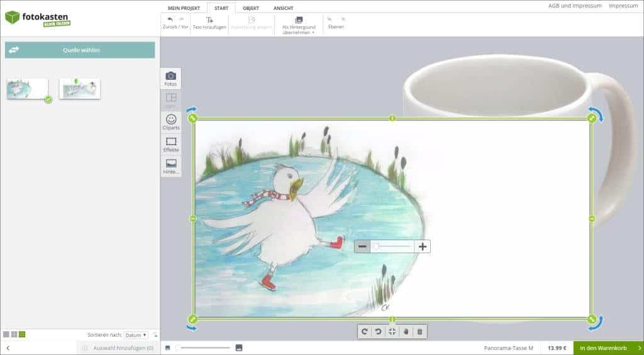Open Sortieren nach Datum dropdown

click(136, 336)
